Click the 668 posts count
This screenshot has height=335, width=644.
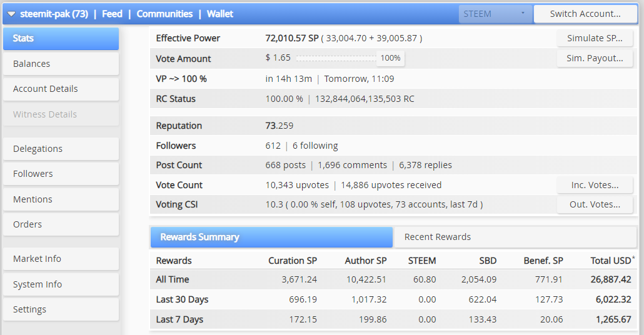(286, 165)
